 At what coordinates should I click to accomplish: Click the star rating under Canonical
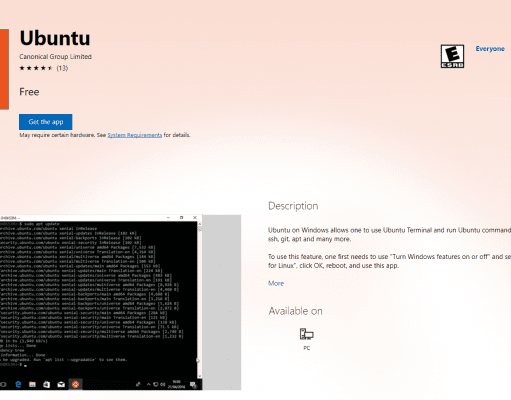click(x=36, y=68)
